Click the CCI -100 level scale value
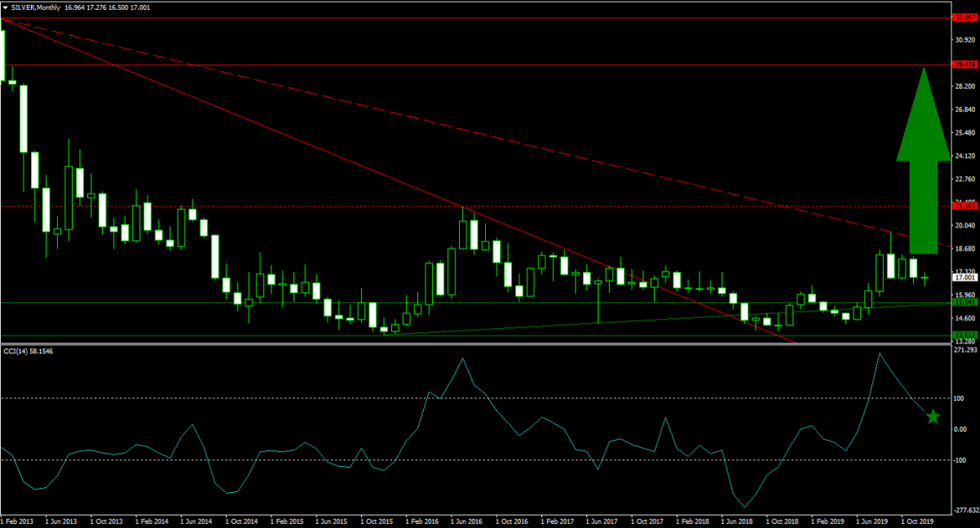 (961, 460)
